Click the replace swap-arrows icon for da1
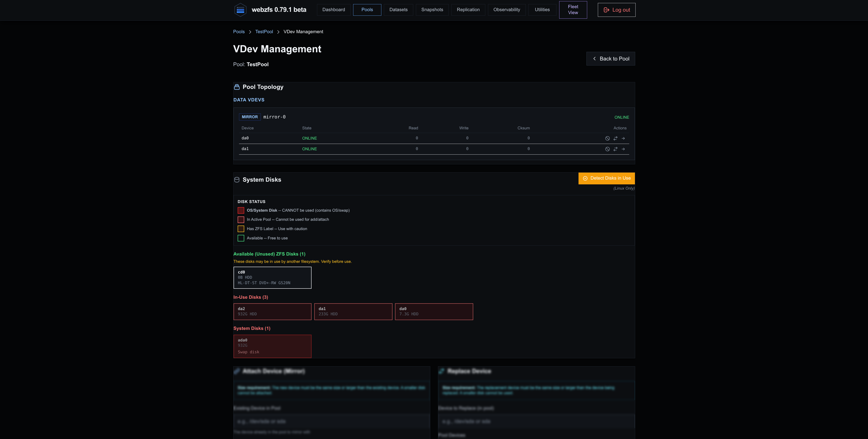 615,149
